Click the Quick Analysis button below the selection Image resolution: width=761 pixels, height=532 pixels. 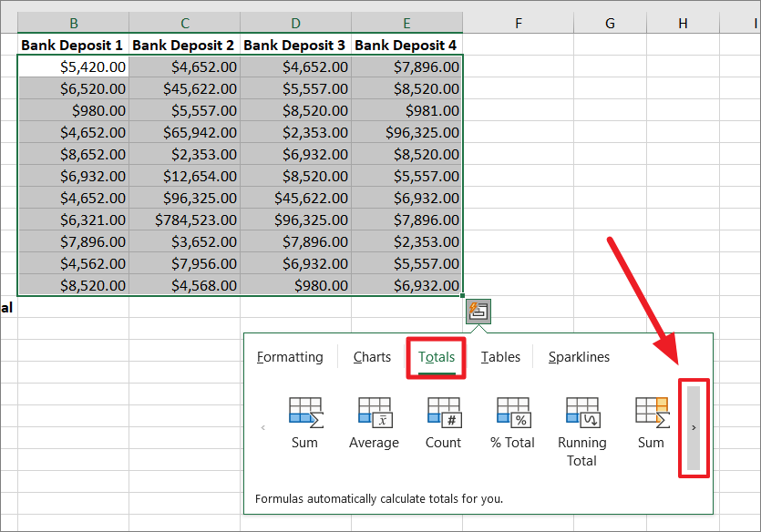478,311
